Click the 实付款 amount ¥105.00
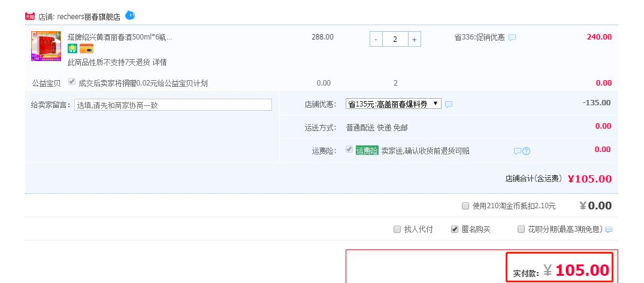Image resolution: width=644 pixels, height=283 pixels. (576, 270)
